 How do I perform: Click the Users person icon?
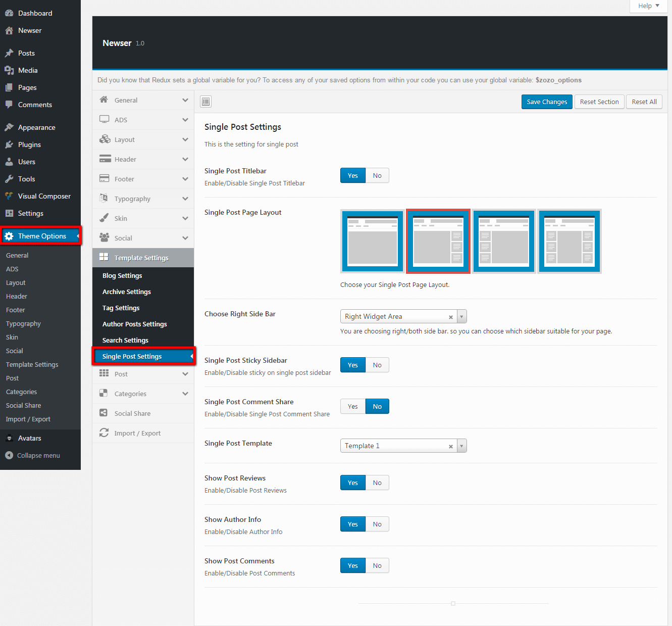(x=9, y=162)
